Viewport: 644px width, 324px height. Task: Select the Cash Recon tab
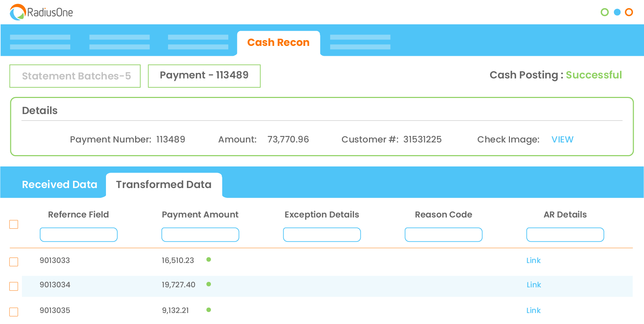pyautogui.click(x=278, y=42)
